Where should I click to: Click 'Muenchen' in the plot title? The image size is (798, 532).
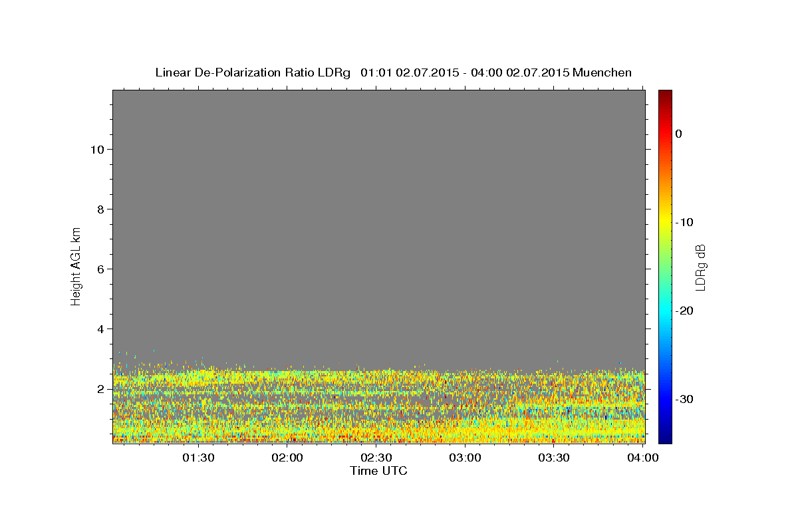tap(602, 72)
